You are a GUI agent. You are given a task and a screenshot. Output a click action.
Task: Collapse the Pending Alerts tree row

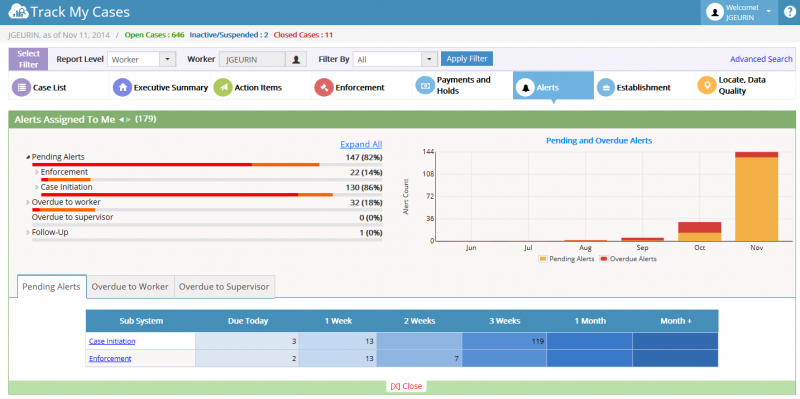(28, 158)
